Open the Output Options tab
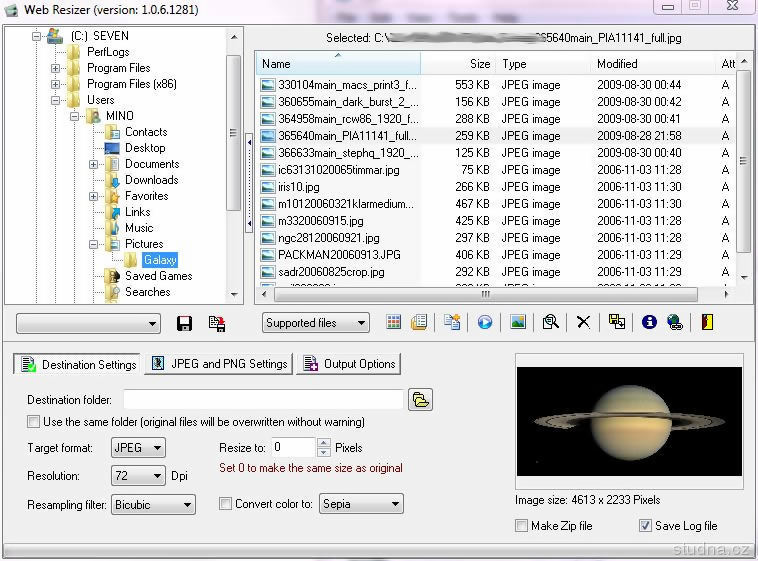This screenshot has width=758, height=561. 349,364
